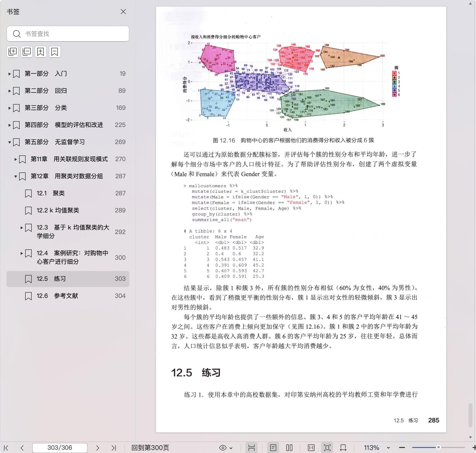
Task: Go to the next page
Action: 98,448
